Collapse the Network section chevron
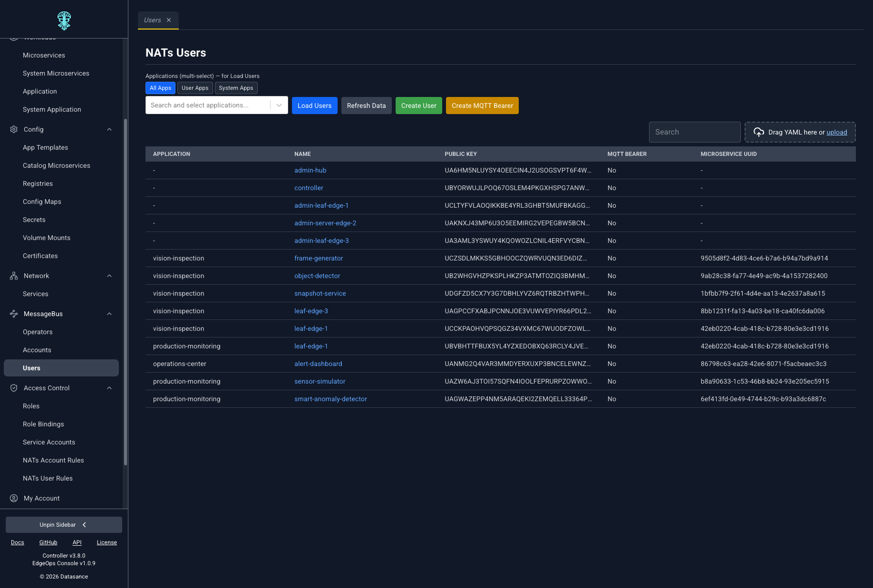The image size is (873, 588). pyautogui.click(x=109, y=276)
